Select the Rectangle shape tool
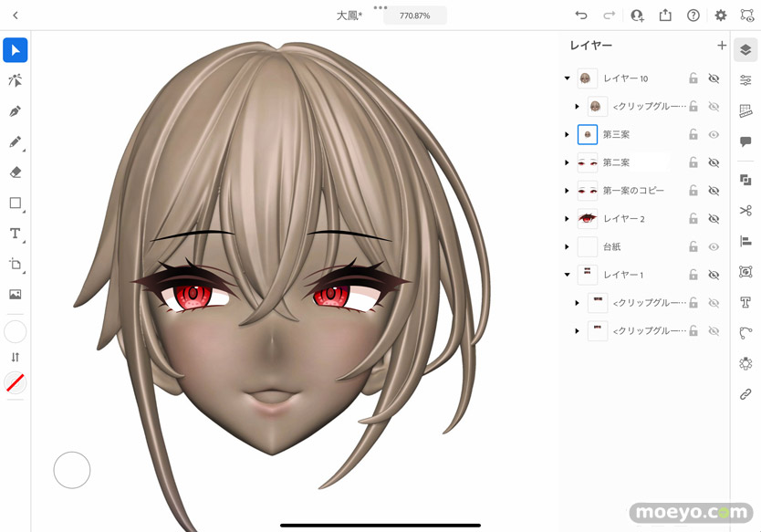The image size is (761, 532). coord(16,203)
